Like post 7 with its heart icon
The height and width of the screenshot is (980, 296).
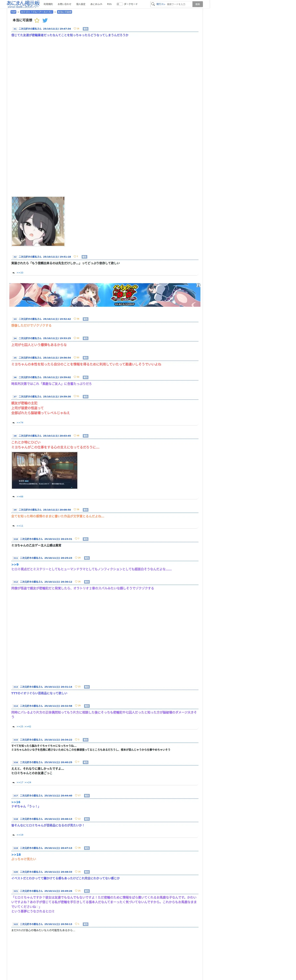point(75,396)
